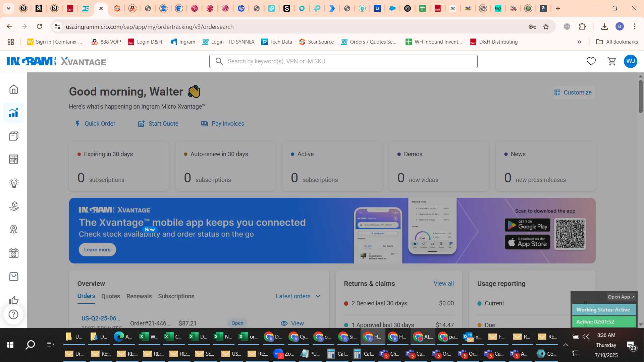Switch to the Orders tab in Overview

(86, 296)
